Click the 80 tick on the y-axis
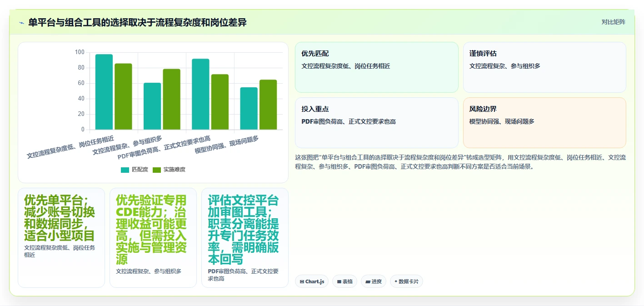 pyautogui.click(x=81, y=68)
